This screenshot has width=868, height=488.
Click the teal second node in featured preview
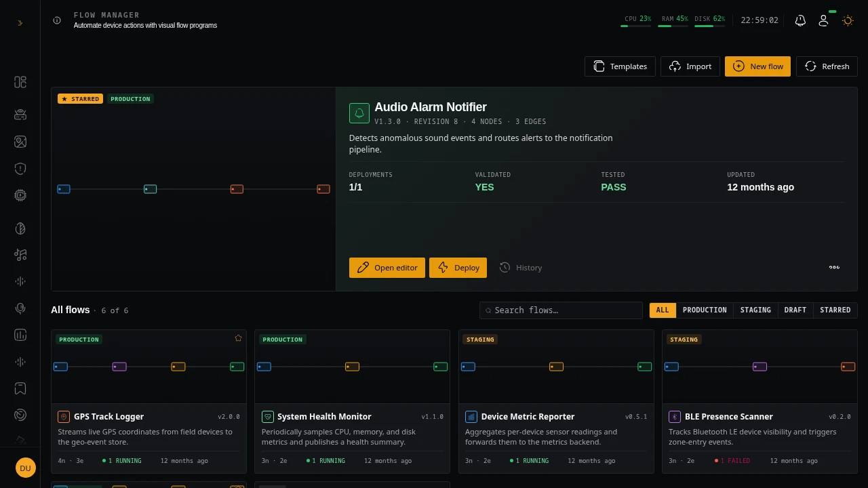tap(151, 189)
